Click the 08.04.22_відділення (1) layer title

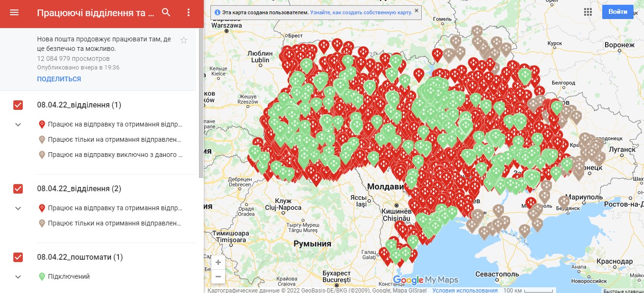79,105
